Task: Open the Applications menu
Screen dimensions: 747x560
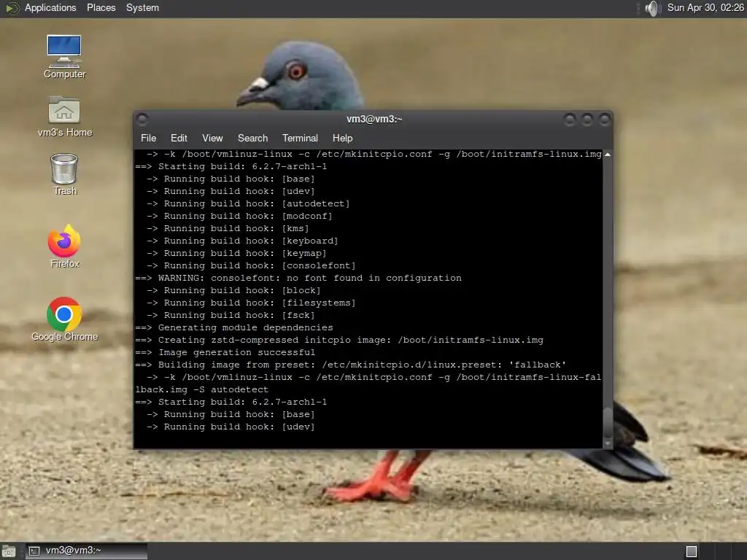Action: click(x=50, y=8)
